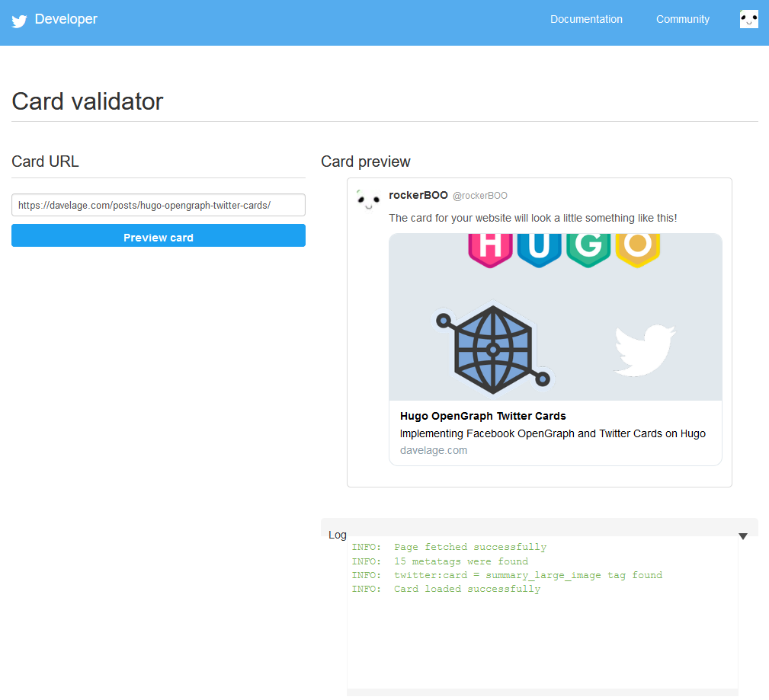Select '15 metatags were found' log line
769x700 pixels.
click(x=440, y=561)
